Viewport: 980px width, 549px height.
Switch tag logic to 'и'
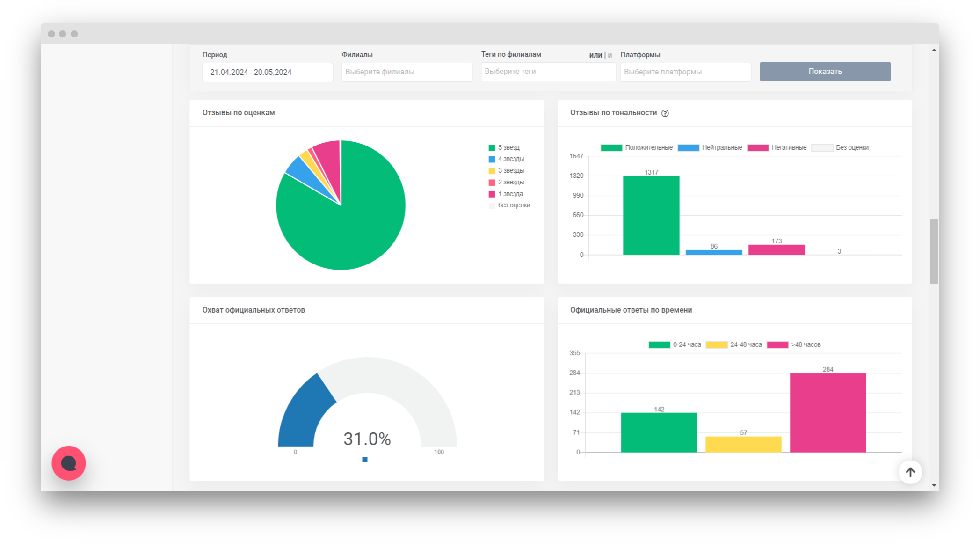[610, 55]
